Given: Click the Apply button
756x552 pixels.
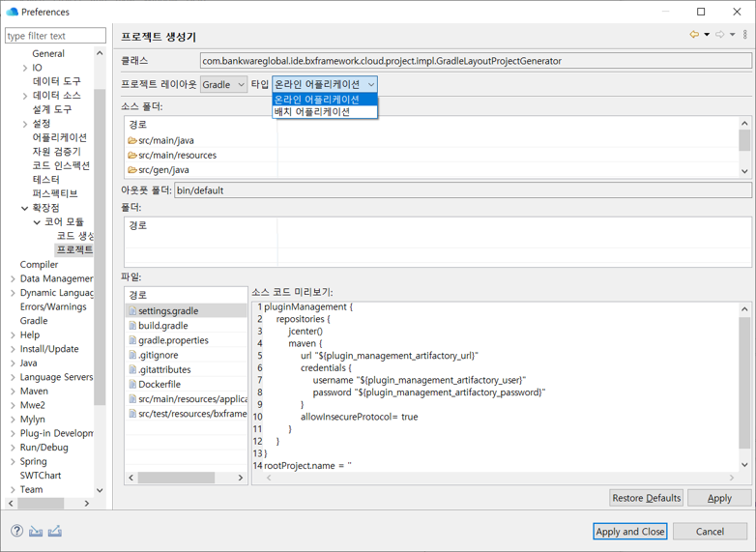Looking at the screenshot, I should tap(719, 498).
